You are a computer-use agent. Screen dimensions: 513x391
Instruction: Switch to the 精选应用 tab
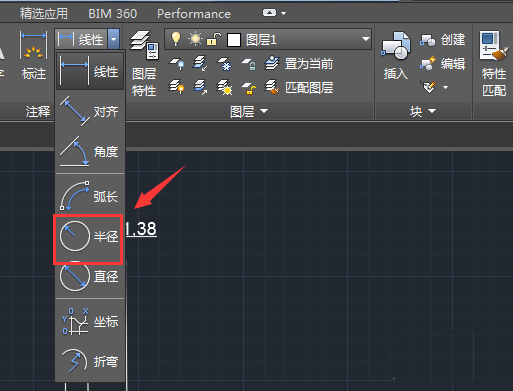(44, 14)
